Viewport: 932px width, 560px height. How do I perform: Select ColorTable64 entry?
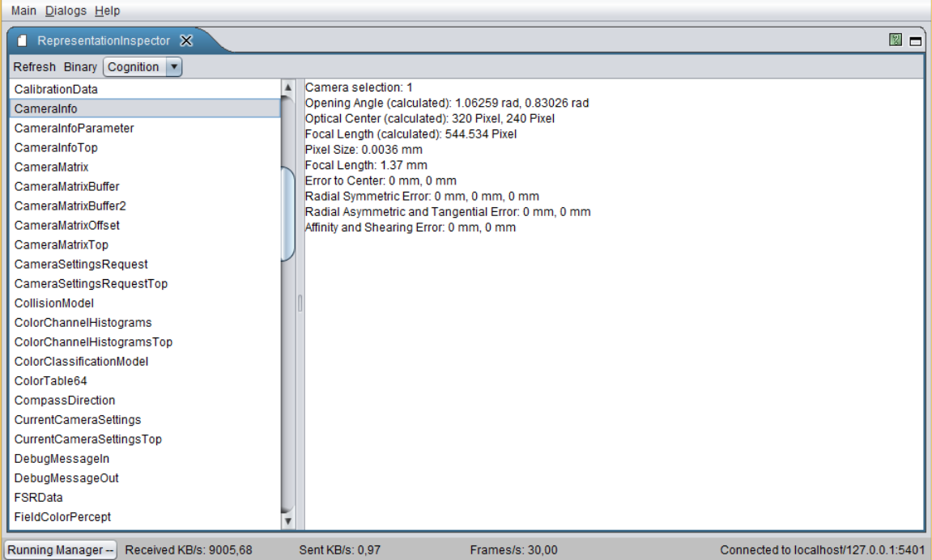(x=50, y=380)
